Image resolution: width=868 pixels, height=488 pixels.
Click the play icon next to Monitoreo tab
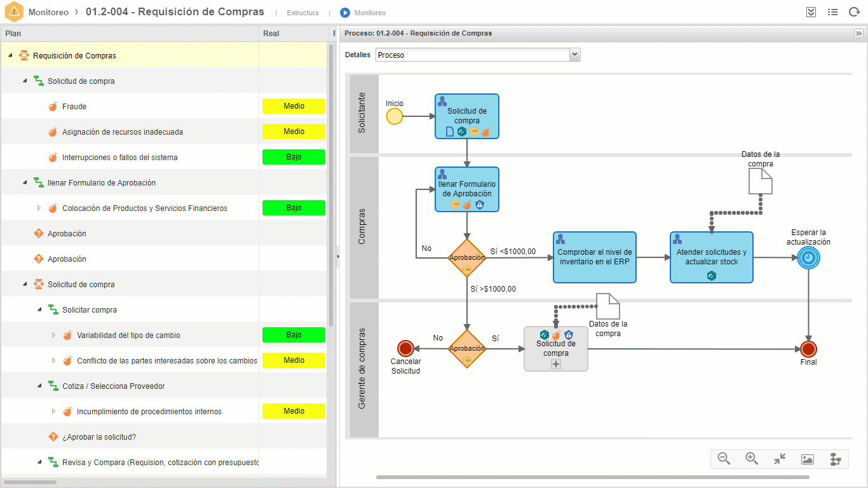(x=345, y=13)
